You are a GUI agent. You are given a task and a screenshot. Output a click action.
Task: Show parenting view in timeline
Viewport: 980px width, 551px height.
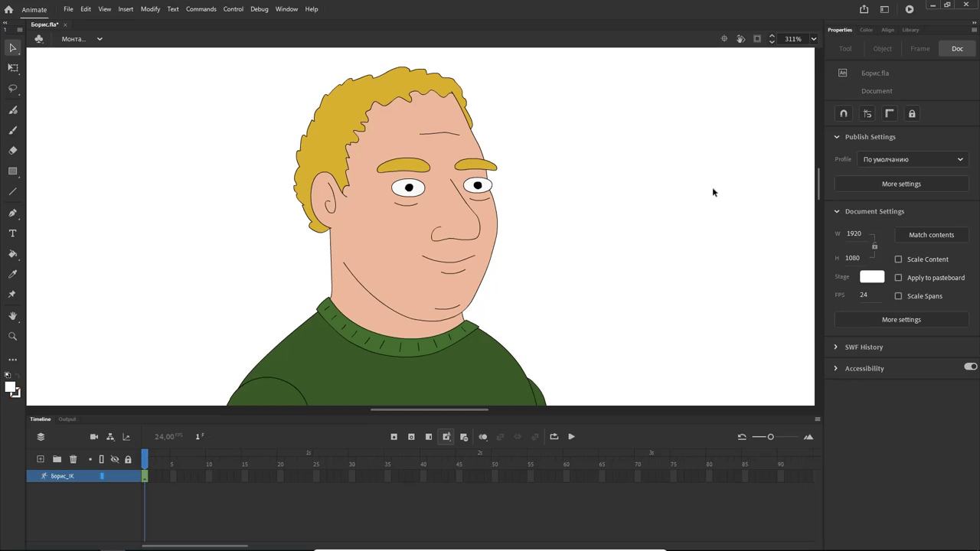110,437
